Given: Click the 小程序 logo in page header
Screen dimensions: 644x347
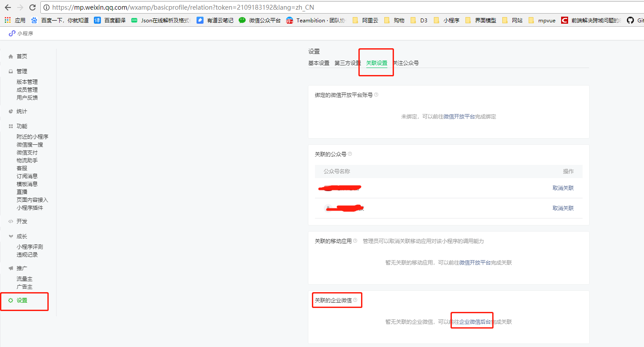Looking at the screenshot, I should [21, 33].
